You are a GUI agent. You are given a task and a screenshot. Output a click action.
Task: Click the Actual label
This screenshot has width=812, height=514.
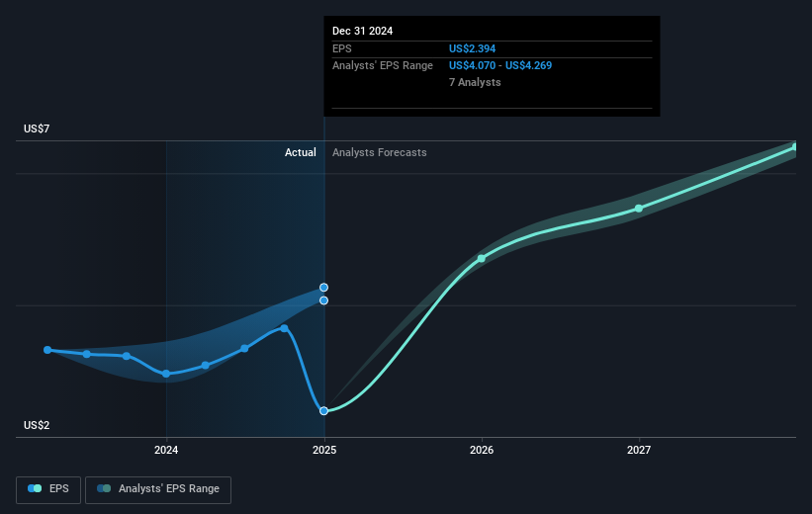point(301,152)
